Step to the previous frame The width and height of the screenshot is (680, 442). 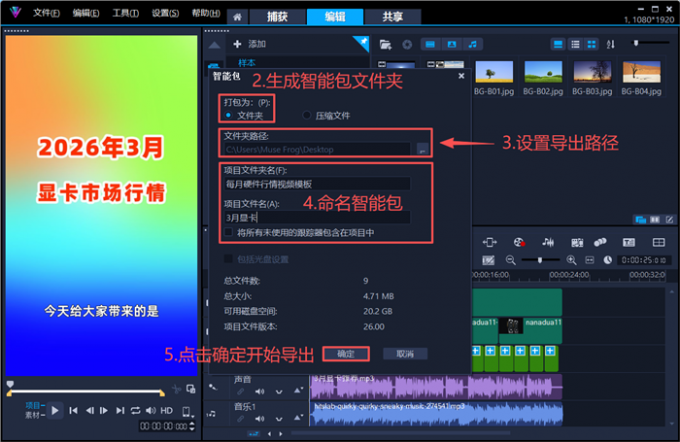90,410
